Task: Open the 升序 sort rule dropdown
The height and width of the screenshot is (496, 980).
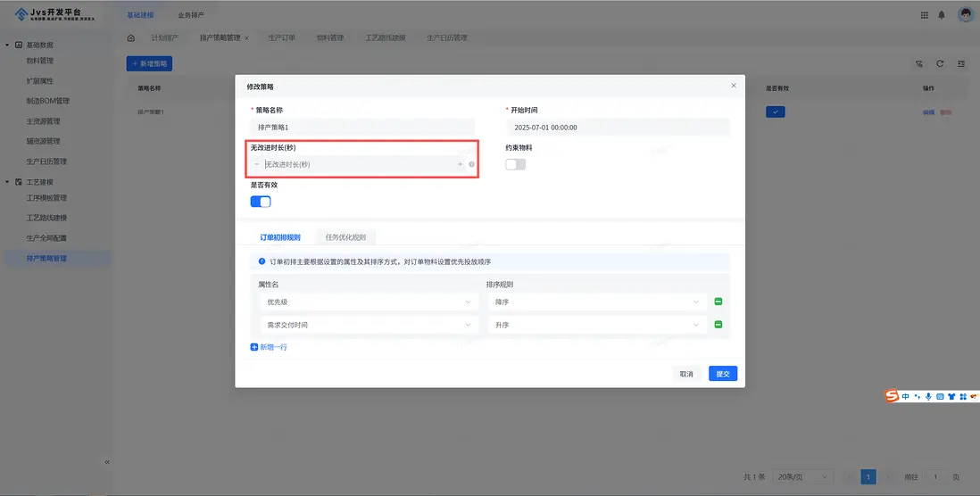Action: (597, 325)
